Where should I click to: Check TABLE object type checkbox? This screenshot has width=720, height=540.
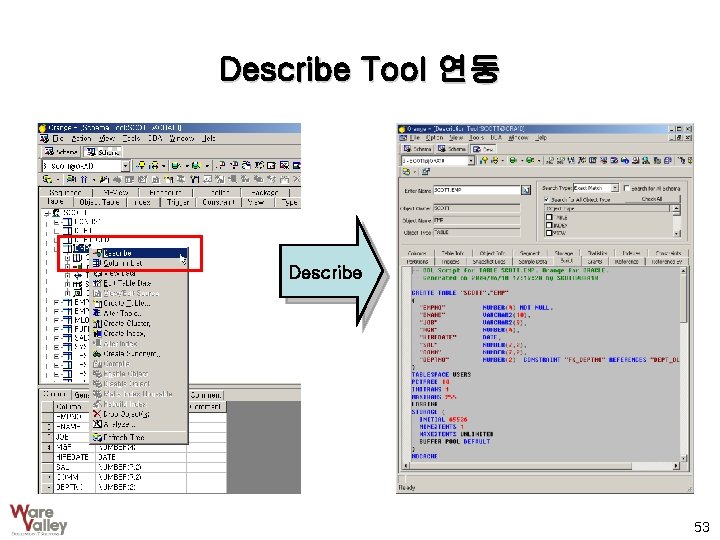(x=549, y=217)
